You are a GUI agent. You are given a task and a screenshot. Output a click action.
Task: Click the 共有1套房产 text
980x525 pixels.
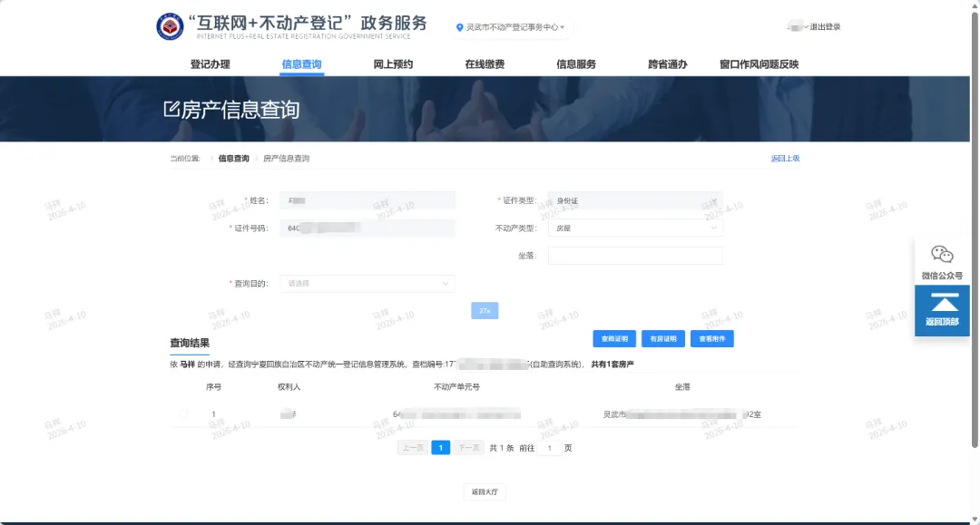[612, 364]
